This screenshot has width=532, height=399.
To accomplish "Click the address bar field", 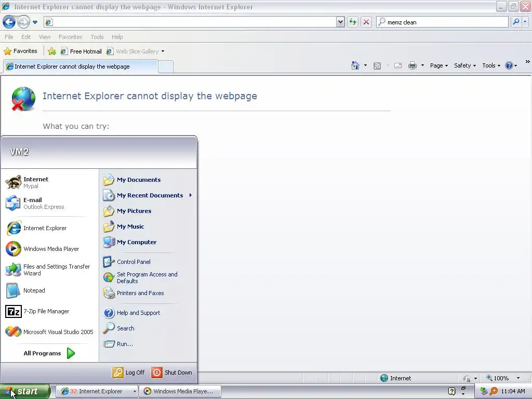I will (x=190, y=22).
